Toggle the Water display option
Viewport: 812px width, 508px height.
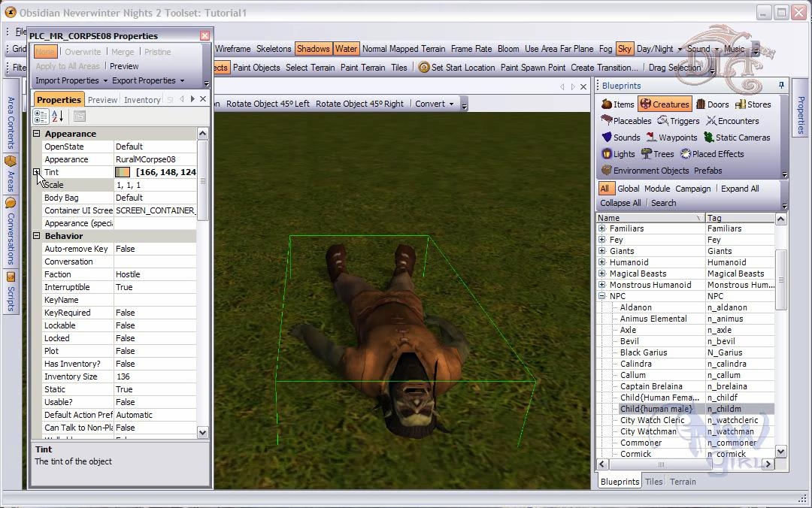coord(346,49)
